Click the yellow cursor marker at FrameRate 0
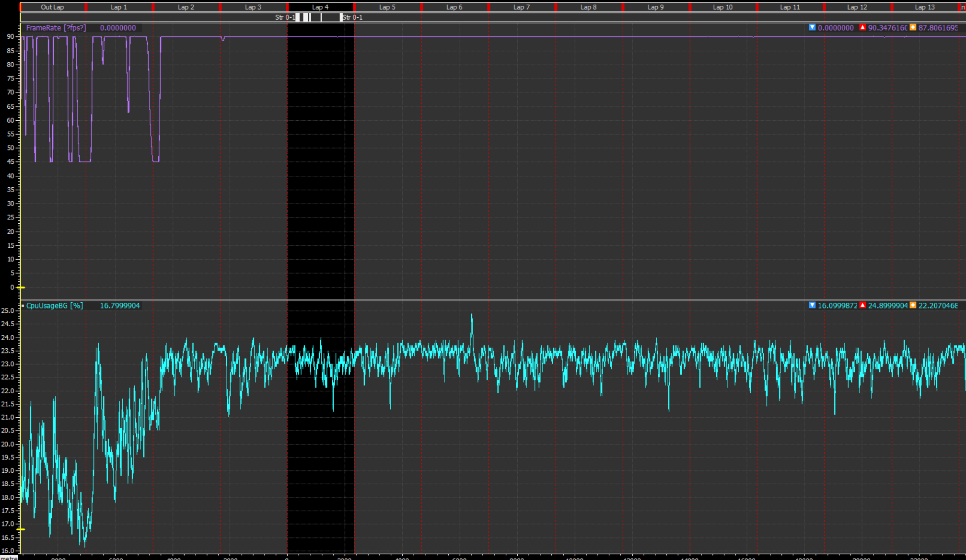966x560 pixels. pos(21,287)
